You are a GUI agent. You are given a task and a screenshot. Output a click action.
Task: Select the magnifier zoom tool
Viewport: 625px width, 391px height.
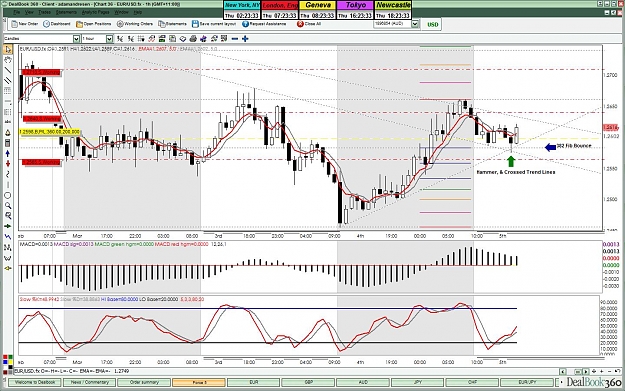pyautogui.click(x=8, y=206)
